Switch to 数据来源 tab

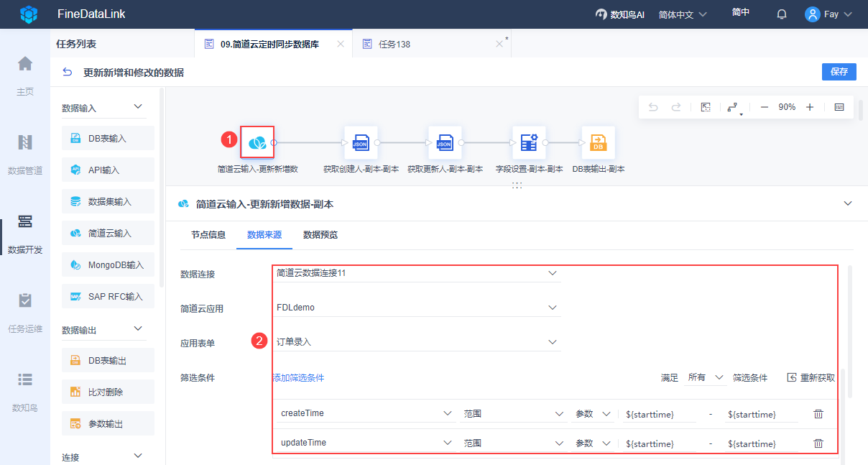pos(264,234)
